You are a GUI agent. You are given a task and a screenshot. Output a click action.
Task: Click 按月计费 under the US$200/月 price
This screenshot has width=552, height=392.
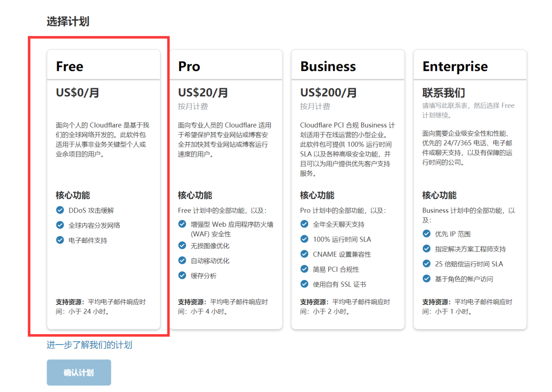tap(315, 106)
